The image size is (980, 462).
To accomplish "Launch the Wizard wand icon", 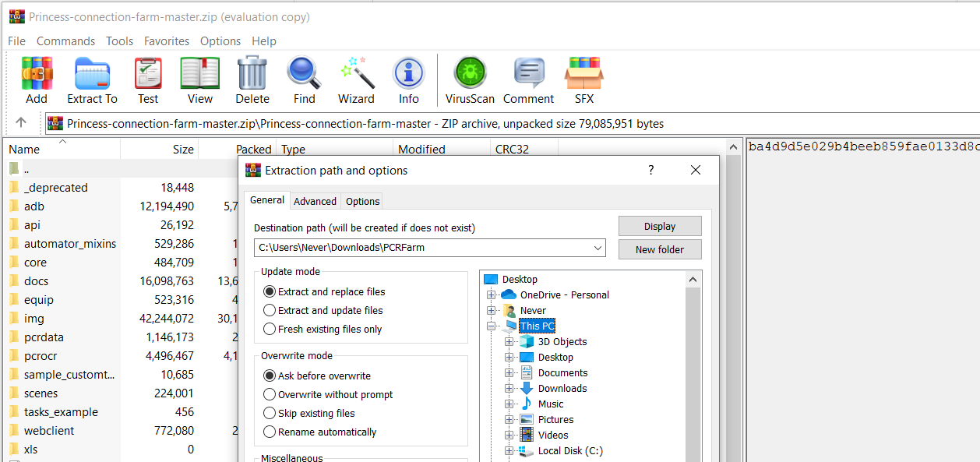I will [357, 73].
